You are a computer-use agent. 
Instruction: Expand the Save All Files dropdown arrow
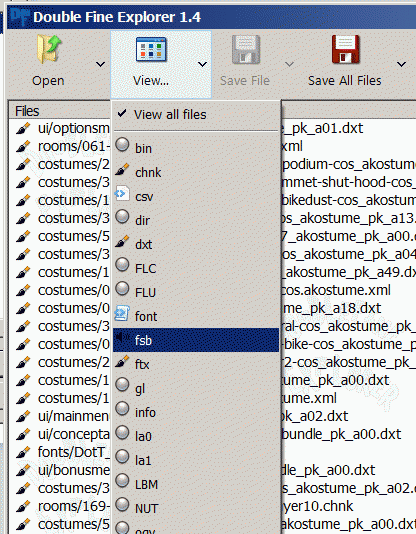coord(402,64)
